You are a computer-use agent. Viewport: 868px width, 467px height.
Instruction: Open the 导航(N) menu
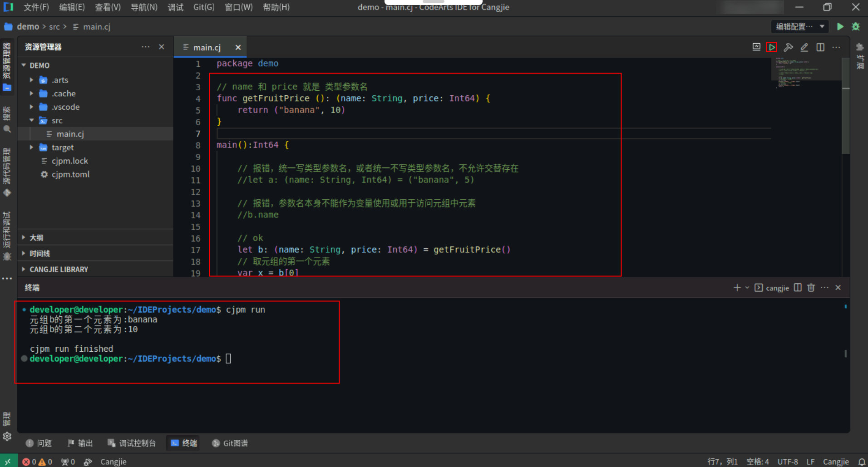(144, 7)
